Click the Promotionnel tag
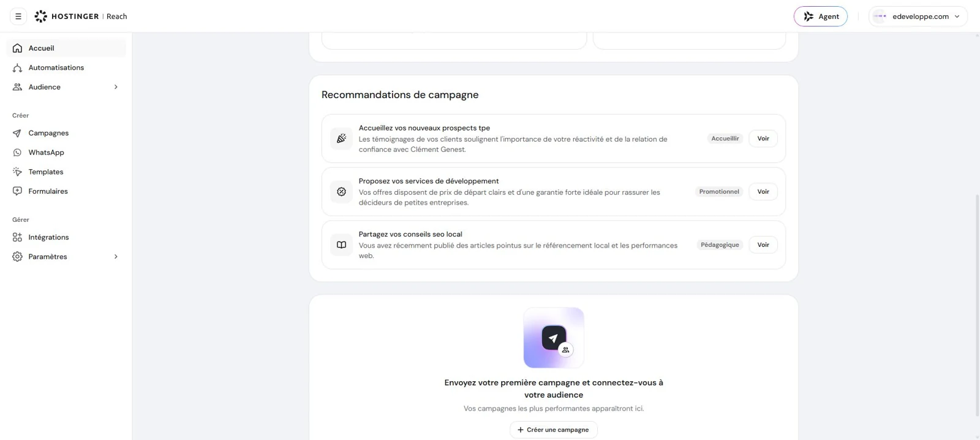980x440 pixels. (719, 192)
